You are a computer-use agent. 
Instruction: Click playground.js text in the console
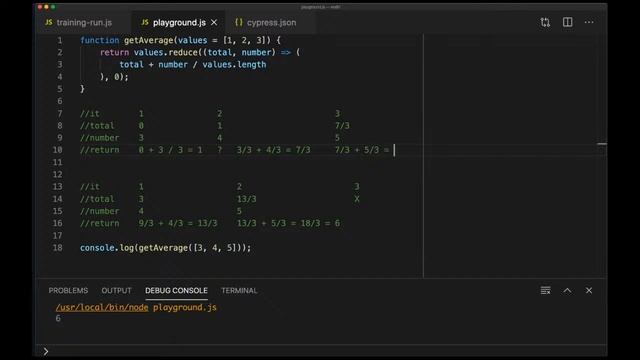185,307
